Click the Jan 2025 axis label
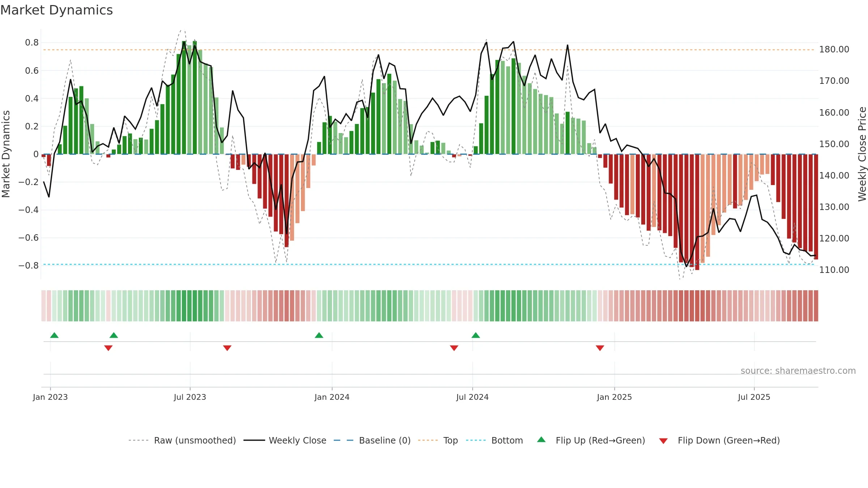The height and width of the screenshot is (488, 868). tap(614, 397)
